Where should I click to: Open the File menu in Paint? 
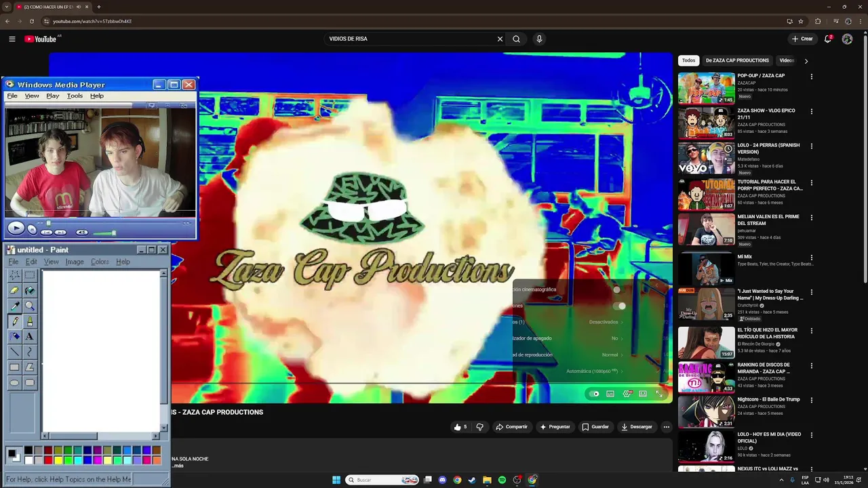point(14,262)
